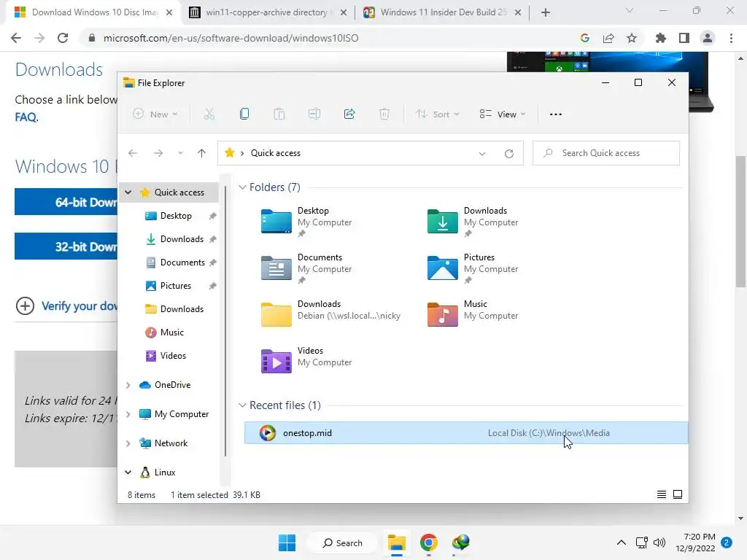Open the green Downloads My Computer folder tile

click(473, 222)
